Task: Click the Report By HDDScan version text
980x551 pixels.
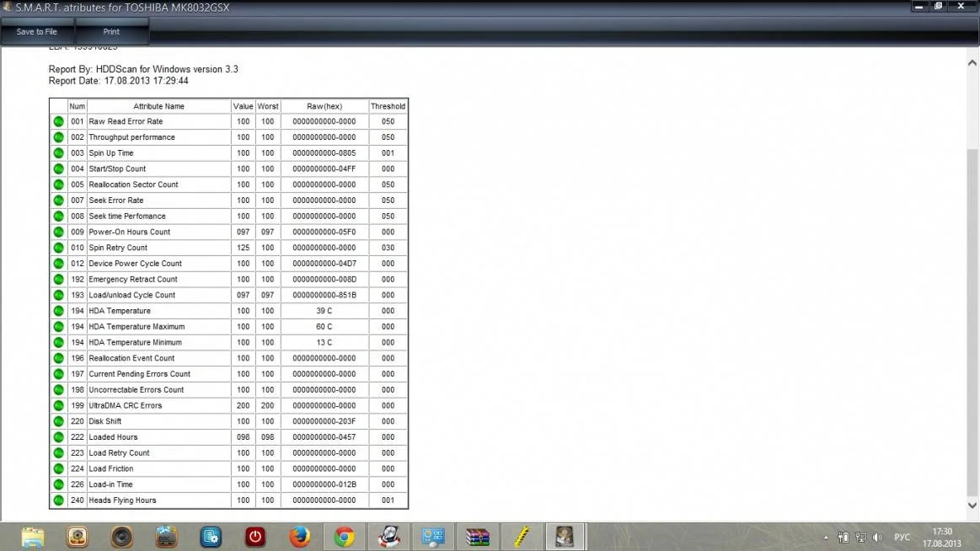Action: (x=143, y=69)
